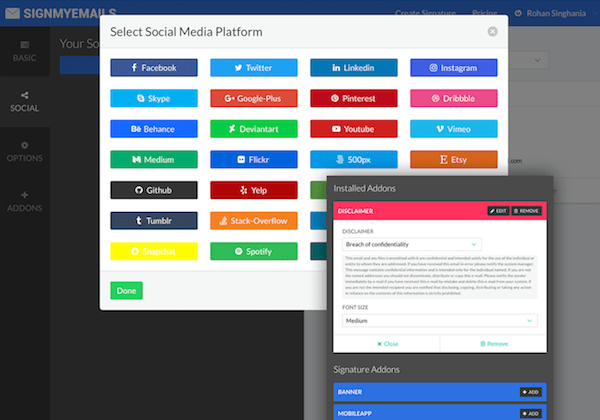Choose the Twitter social platform
600x420 pixels.
pos(254,68)
